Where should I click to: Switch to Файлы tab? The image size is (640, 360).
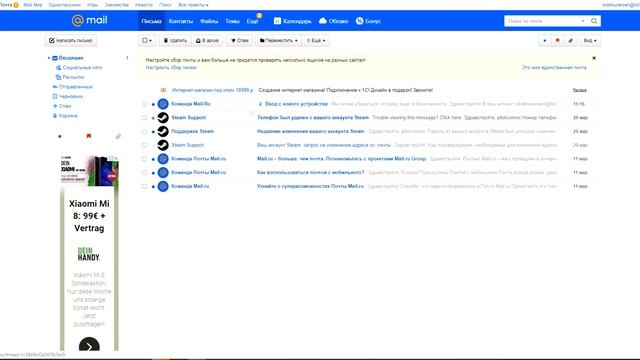(209, 21)
